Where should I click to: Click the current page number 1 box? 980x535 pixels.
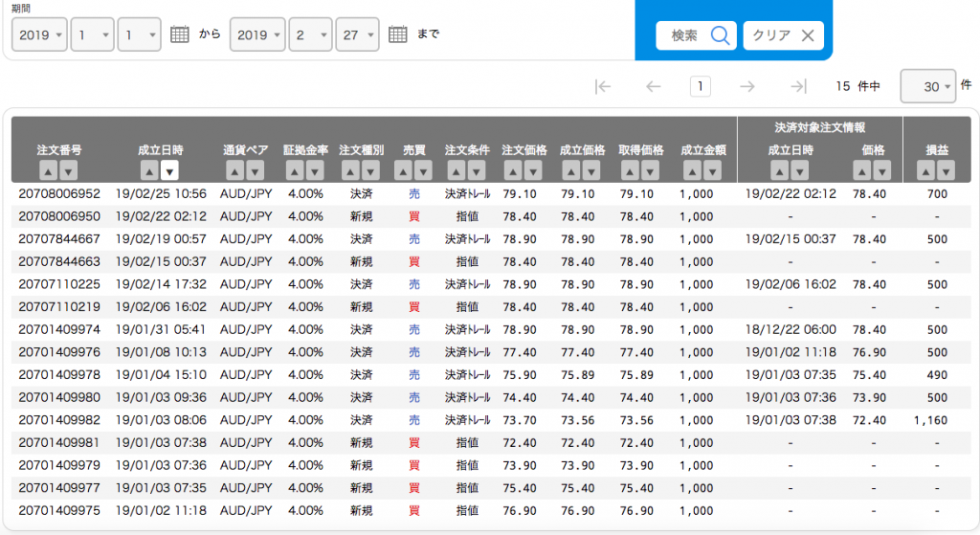click(x=700, y=86)
